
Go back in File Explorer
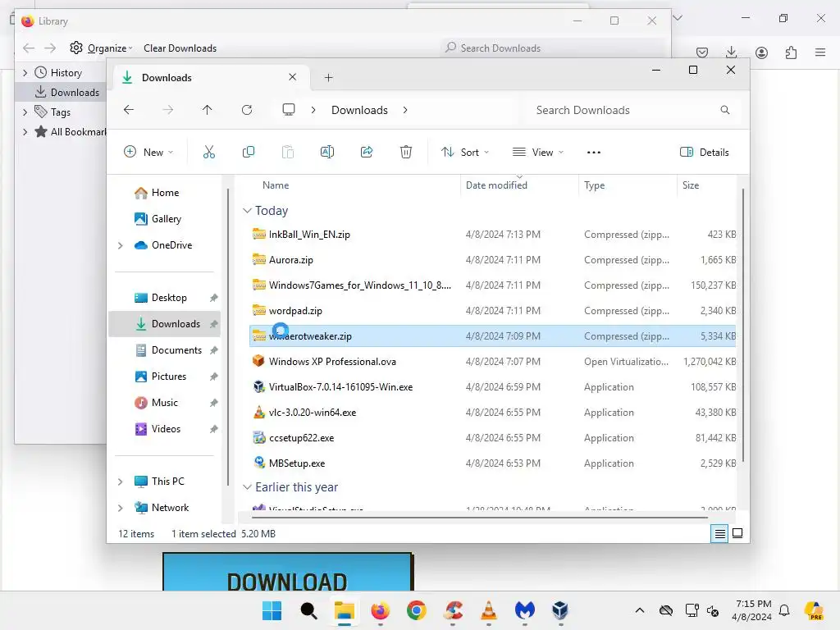tap(129, 110)
